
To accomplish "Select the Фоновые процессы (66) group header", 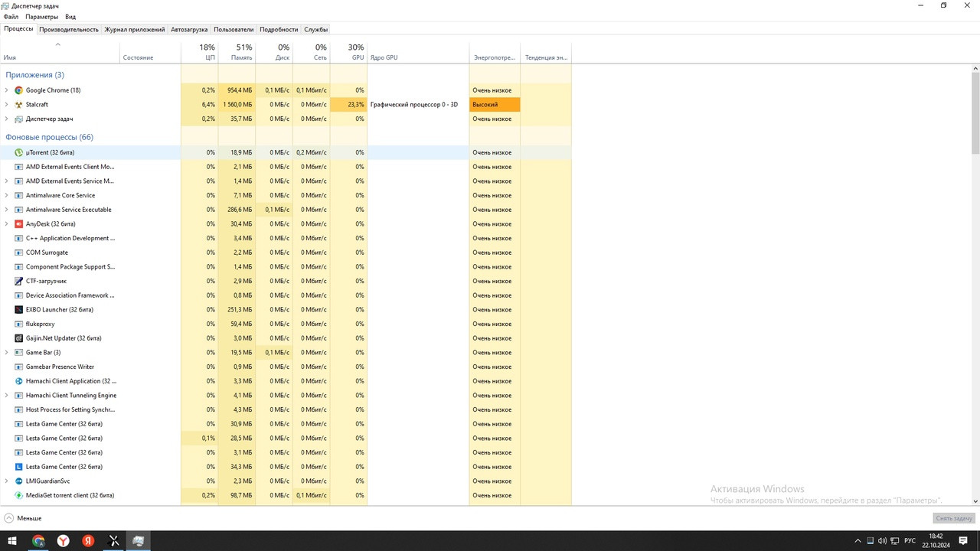I will click(49, 138).
